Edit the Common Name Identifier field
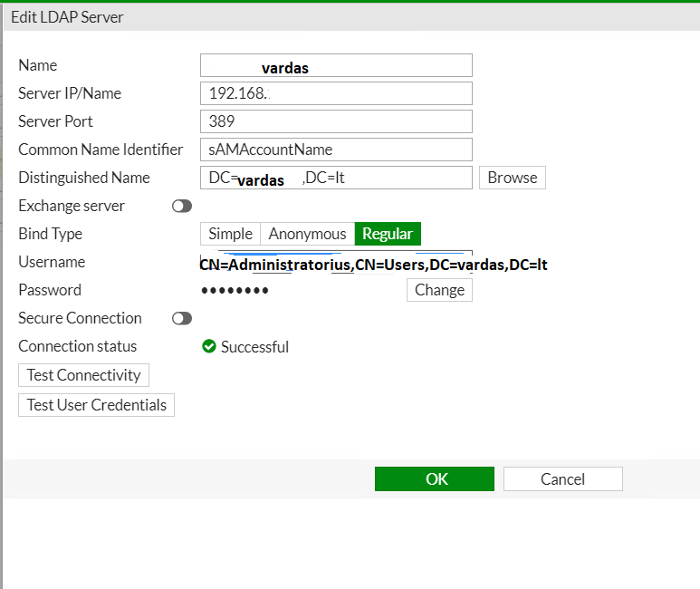This screenshot has height=589, width=700. (x=336, y=150)
